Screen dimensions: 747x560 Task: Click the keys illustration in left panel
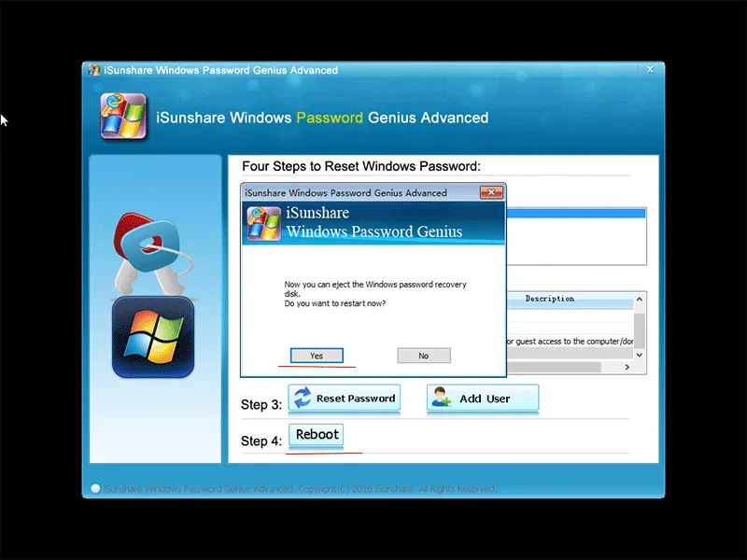pos(153,255)
